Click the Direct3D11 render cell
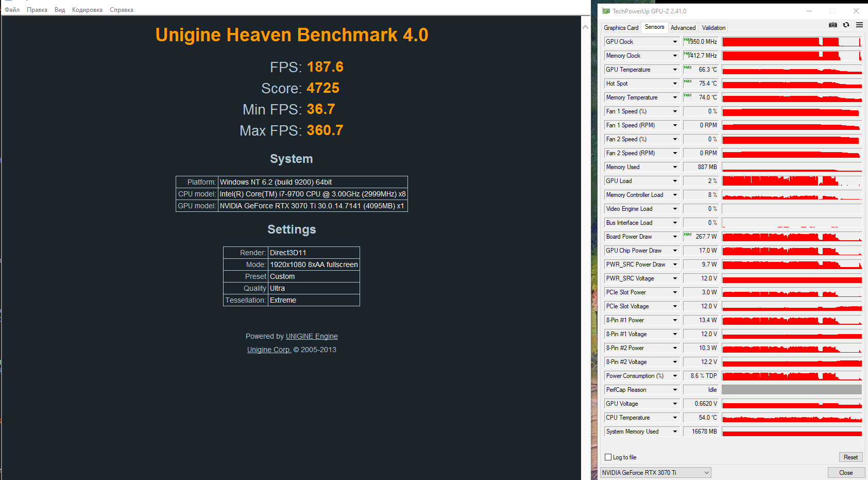The image size is (868, 480). click(314, 253)
